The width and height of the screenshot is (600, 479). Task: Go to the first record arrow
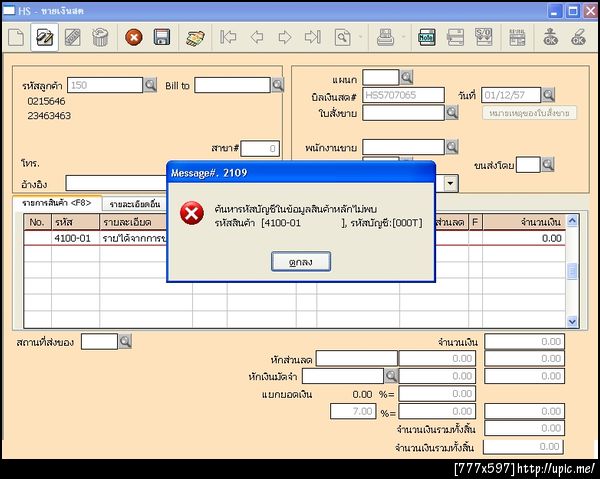click(x=228, y=37)
